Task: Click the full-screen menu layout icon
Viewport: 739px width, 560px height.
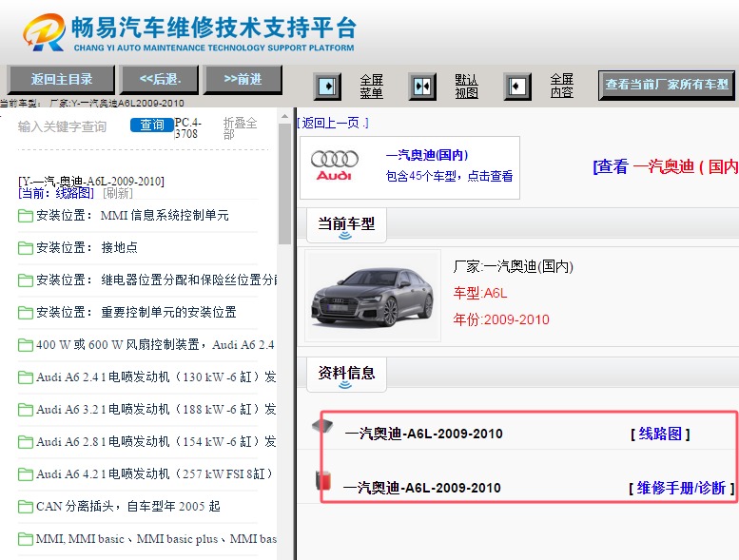Action: pos(327,87)
